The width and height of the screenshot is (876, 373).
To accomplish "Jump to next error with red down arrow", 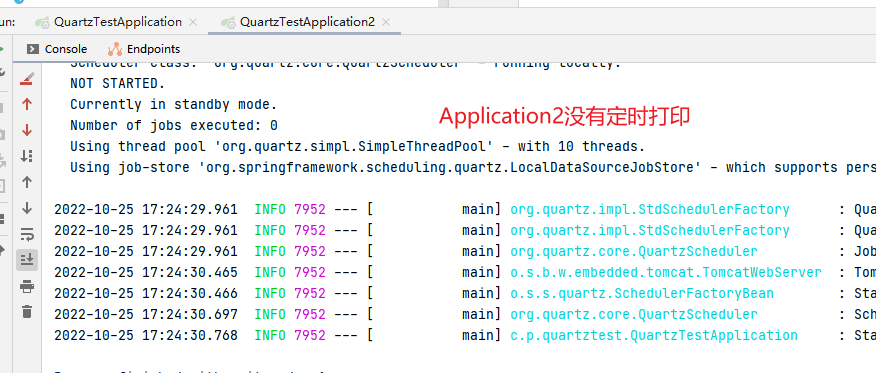I will click(x=27, y=130).
